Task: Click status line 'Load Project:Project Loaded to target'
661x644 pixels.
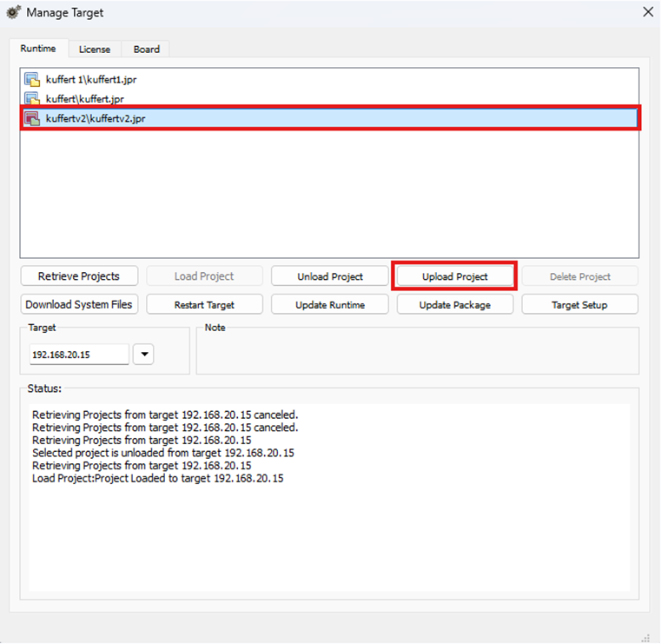Action: coord(158,478)
